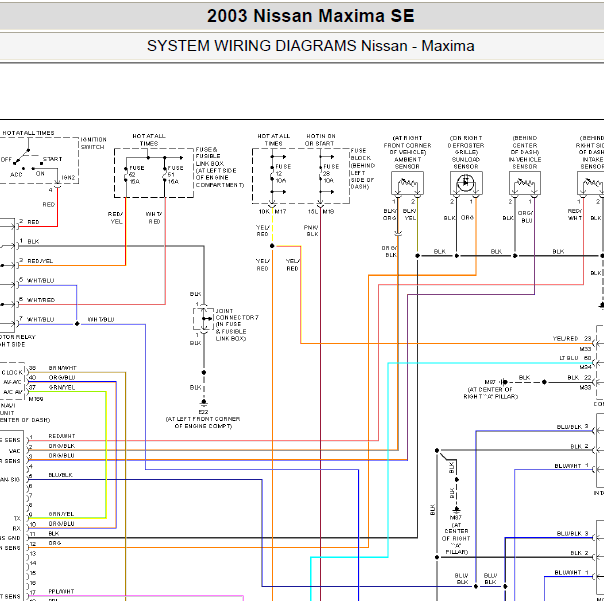Click the Fuse 52 15A symbol
604x601 pixels.
pos(126,175)
